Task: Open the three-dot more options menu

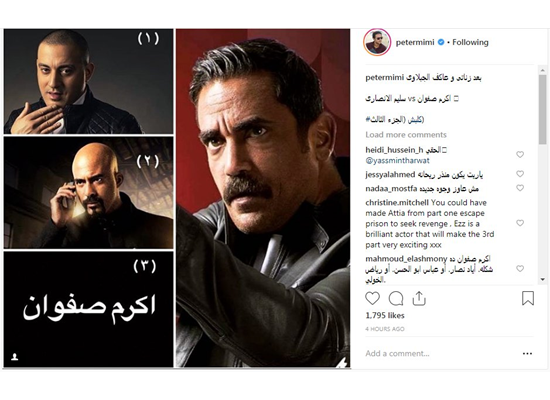Action: (x=527, y=353)
